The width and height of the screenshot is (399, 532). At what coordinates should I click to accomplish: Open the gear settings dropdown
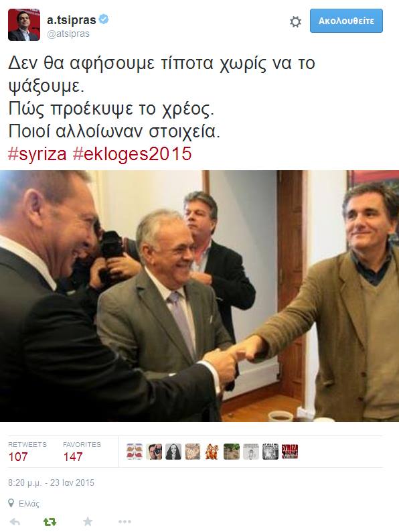point(296,21)
